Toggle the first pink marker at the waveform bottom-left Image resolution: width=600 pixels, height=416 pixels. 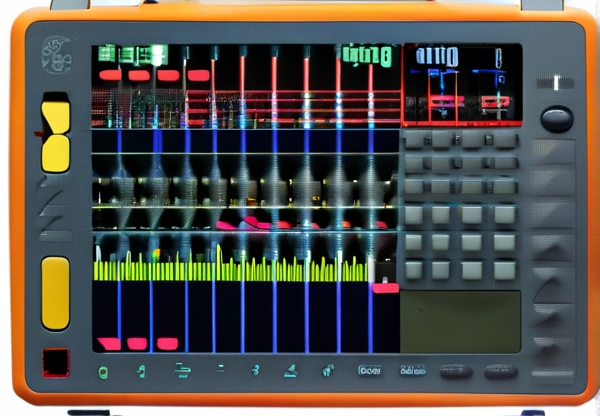(x=109, y=344)
